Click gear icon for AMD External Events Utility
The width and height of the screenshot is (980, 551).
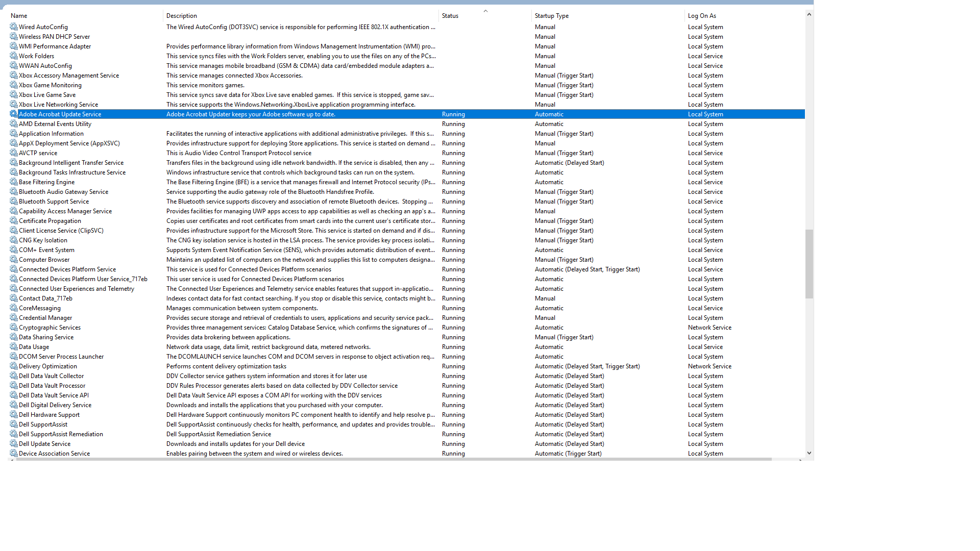(13, 124)
